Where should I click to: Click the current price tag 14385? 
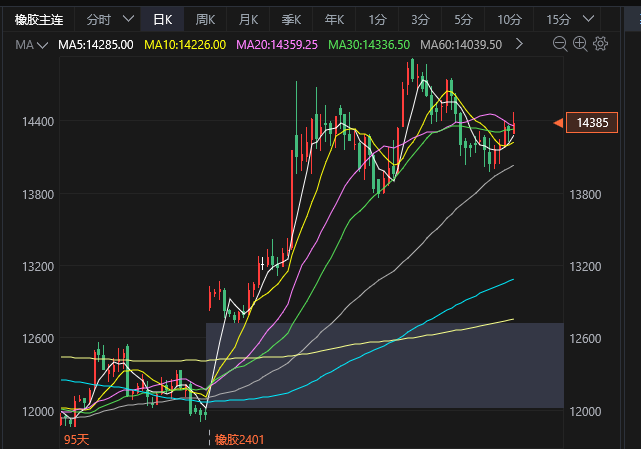(x=592, y=122)
